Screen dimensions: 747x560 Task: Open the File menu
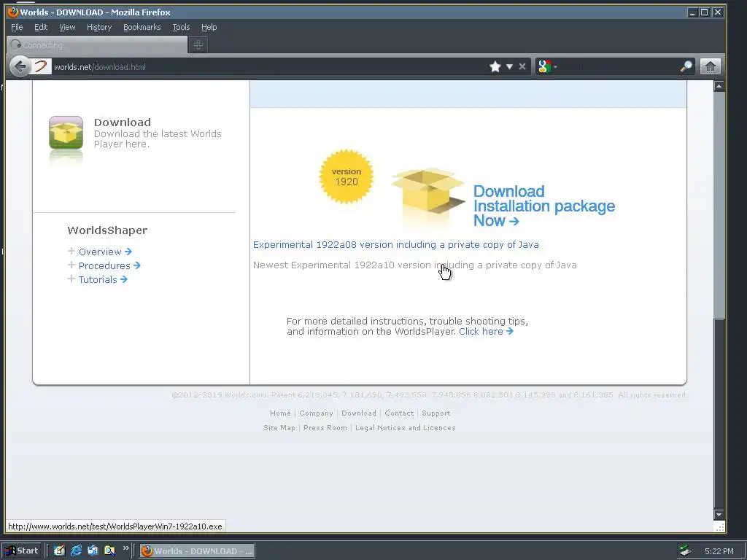point(17,27)
